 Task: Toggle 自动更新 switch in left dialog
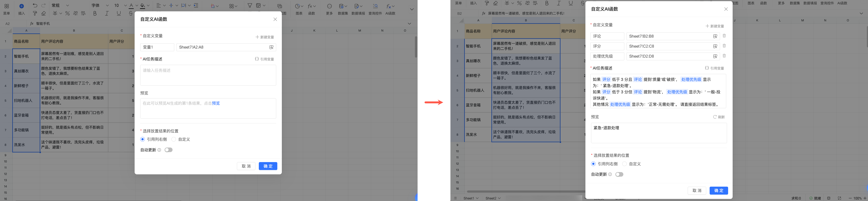click(168, 150)
